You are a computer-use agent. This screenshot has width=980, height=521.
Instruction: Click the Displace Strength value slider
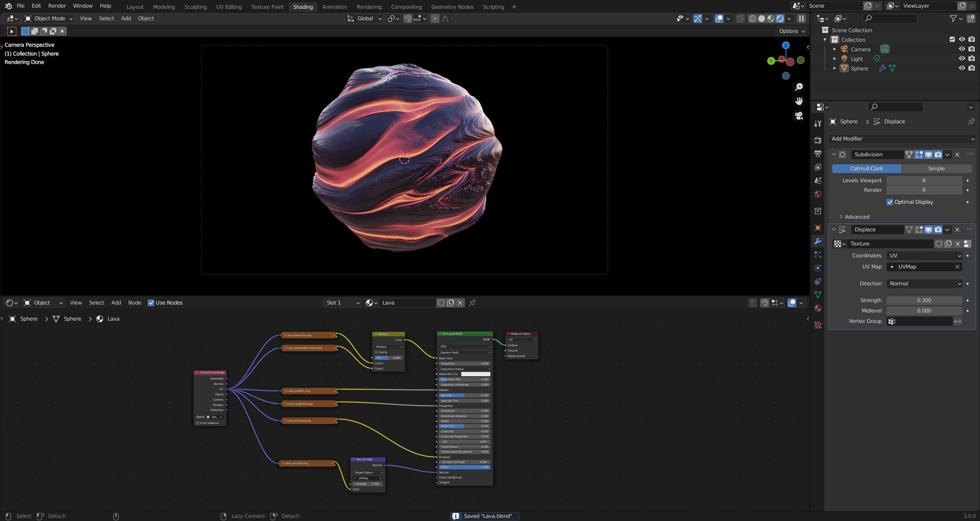coord(924,300)
